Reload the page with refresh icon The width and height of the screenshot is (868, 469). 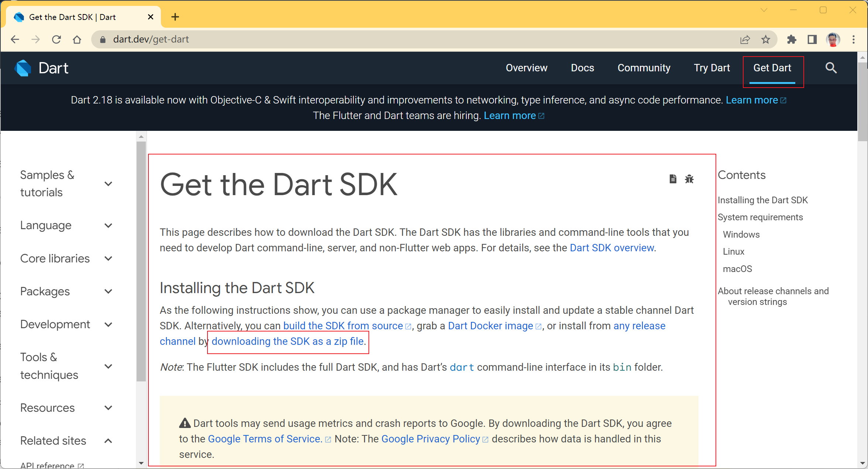(x=56, y=40)
